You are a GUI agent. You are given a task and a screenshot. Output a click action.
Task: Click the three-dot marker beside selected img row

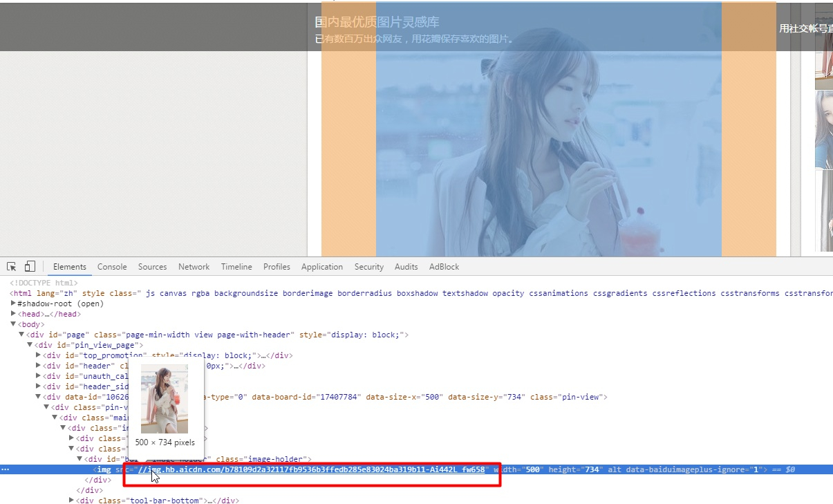pyautogui.click(x=6, y=469)
